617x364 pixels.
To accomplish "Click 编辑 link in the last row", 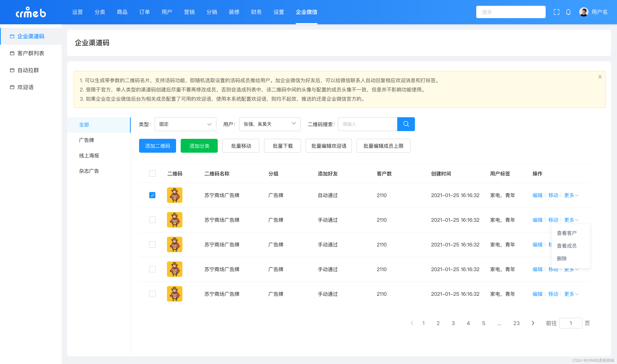I will [x=537, y=294].
